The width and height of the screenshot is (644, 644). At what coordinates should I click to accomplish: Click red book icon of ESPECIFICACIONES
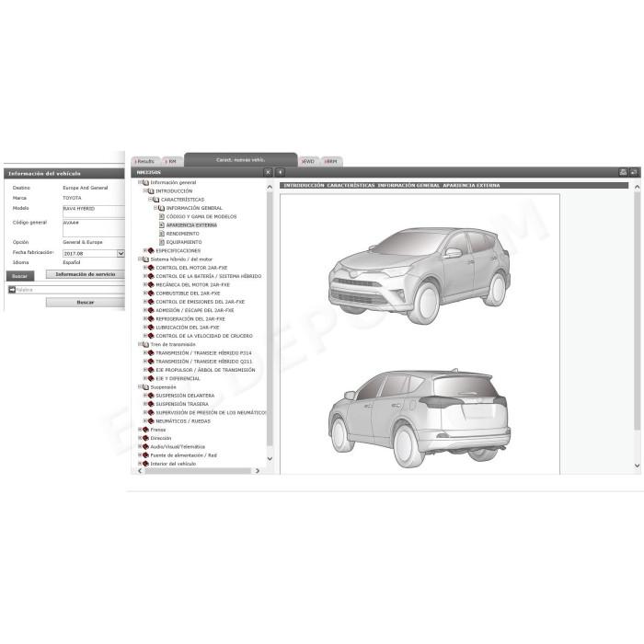(x=151, y=250)
